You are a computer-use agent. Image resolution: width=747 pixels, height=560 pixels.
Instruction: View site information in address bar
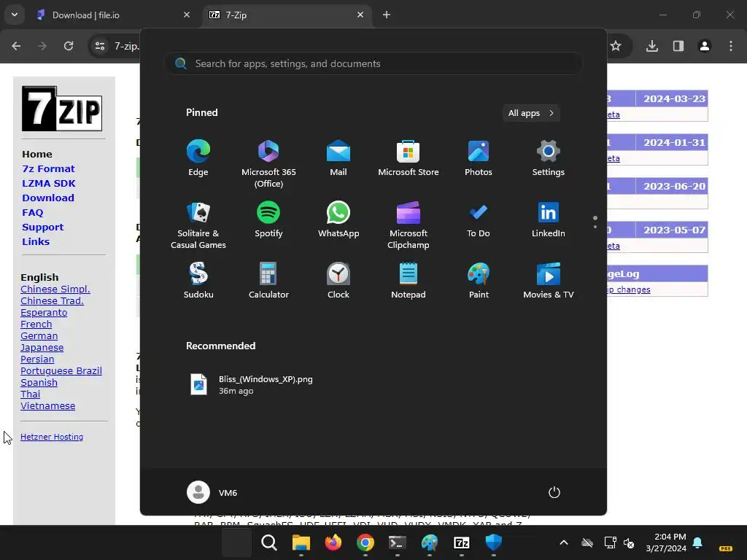coord(100,46)
